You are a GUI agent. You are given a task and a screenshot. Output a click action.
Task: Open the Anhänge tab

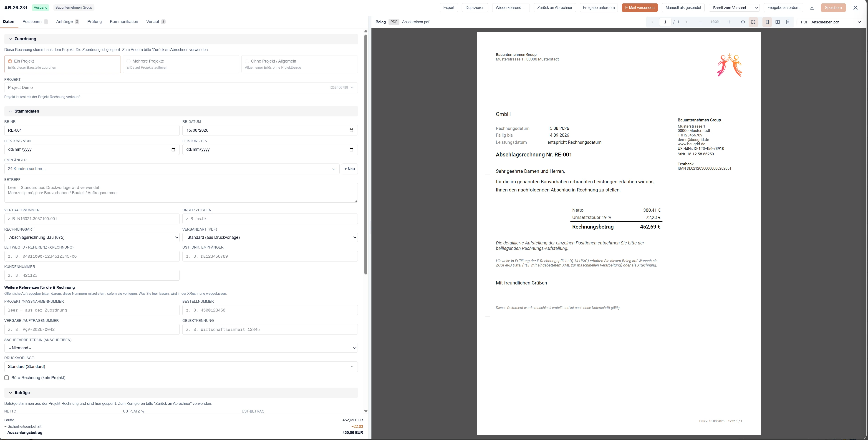[x=67, y=22]
